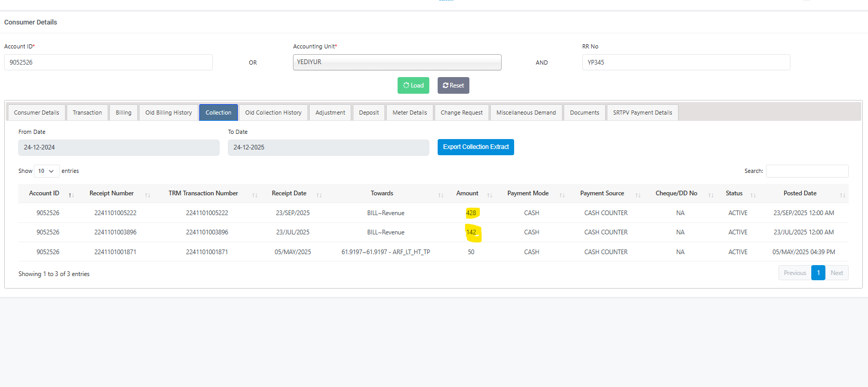Focus the table Search box
868x387 pixels.
[807, 171]
